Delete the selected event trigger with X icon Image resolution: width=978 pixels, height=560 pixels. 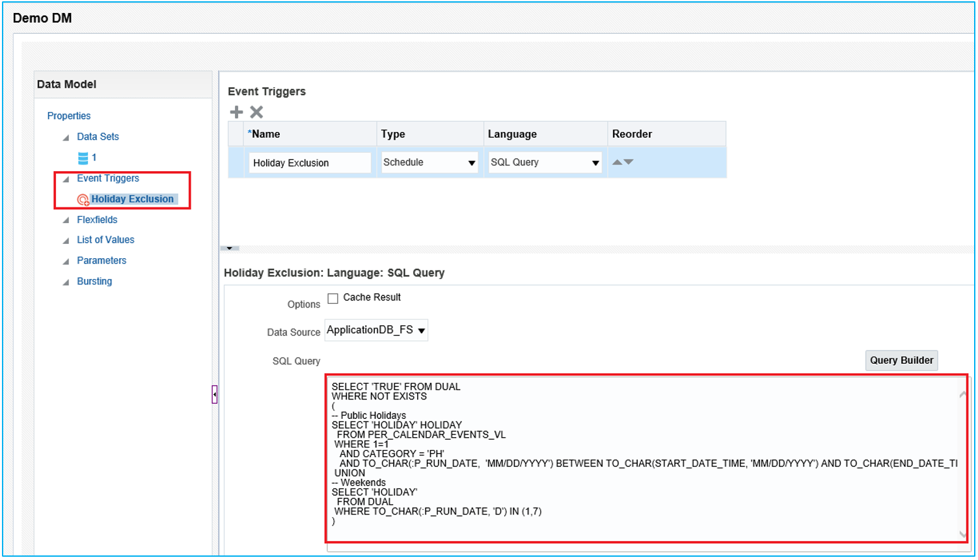pos(256,112)
